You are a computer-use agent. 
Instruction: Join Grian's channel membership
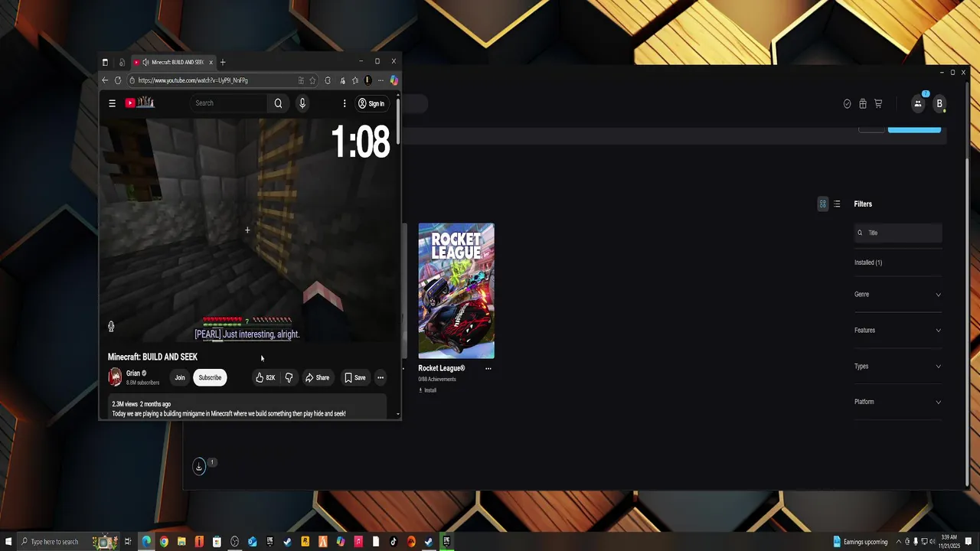(x=180, y=377)
